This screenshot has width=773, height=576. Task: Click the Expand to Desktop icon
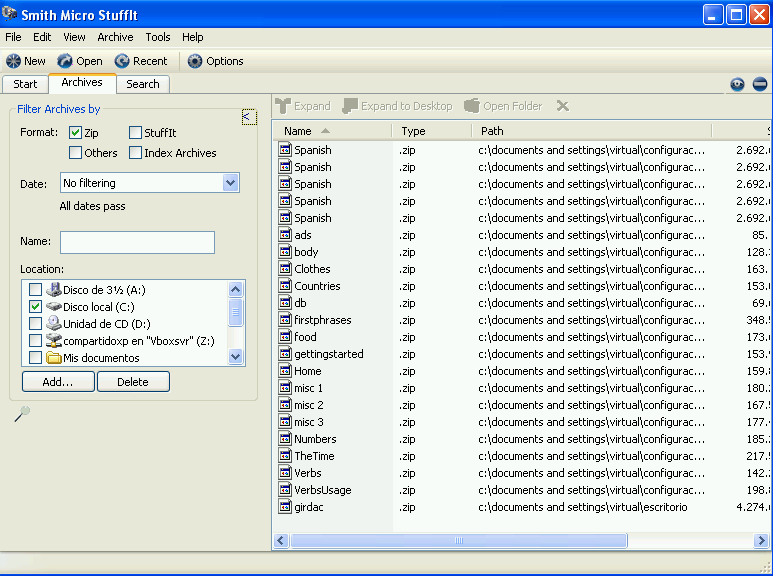[350, 106]
